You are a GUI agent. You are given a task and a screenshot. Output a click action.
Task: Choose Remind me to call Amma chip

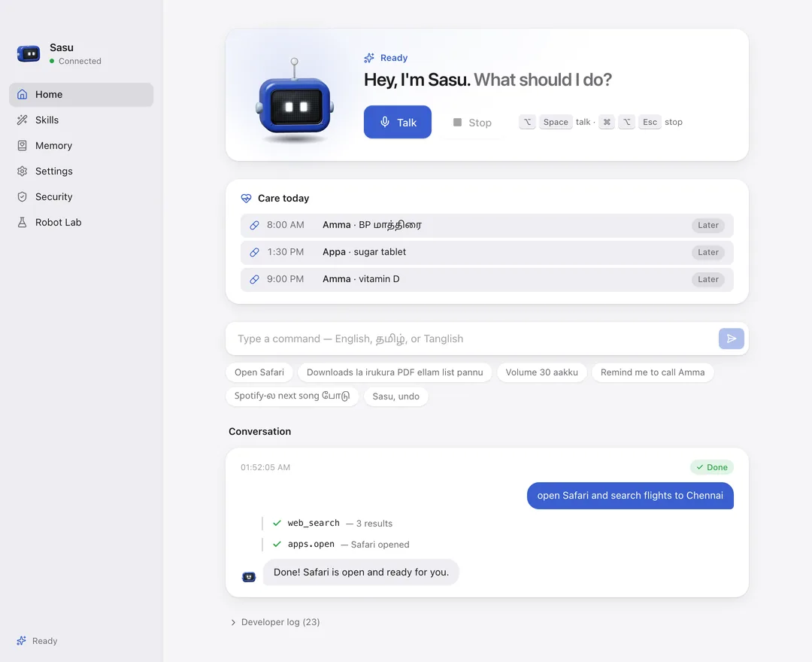(653, 372)
